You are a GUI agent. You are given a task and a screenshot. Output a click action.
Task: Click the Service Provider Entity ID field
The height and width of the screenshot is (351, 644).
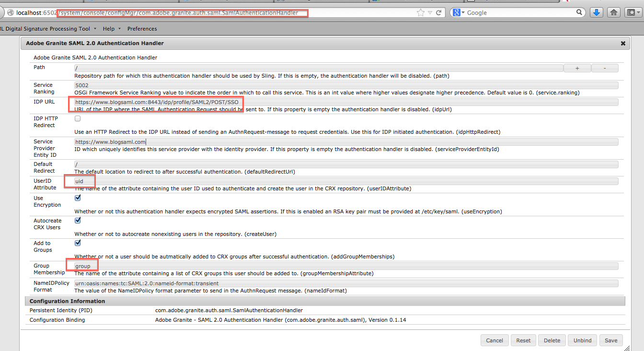click(x=346, y=142)
